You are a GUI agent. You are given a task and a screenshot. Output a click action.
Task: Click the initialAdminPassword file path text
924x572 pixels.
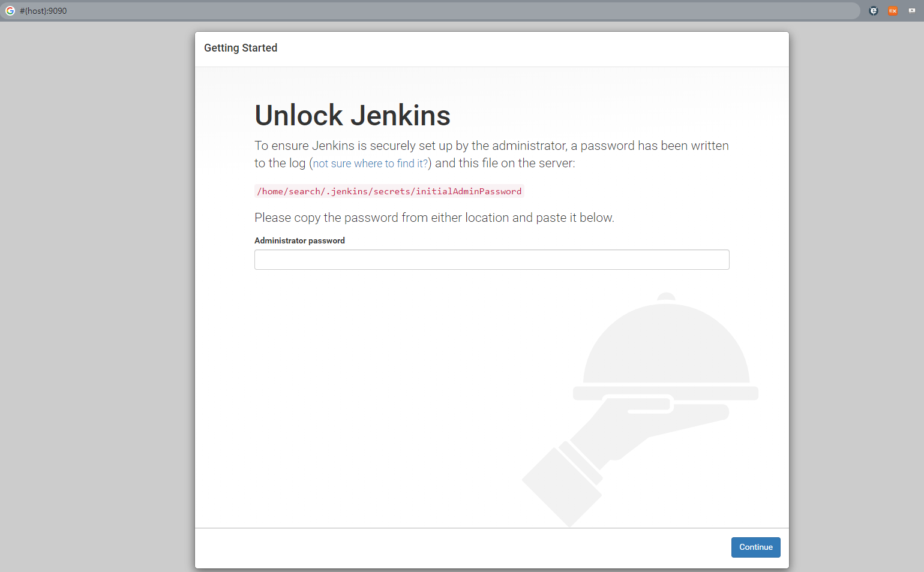[x=389, y=191]
